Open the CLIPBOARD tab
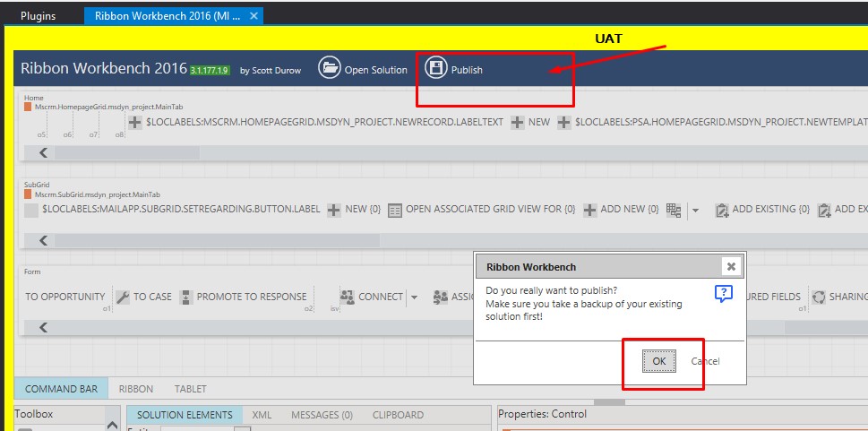Image resolution: width=868 pixels, height=431 pixels. point(398,415)
